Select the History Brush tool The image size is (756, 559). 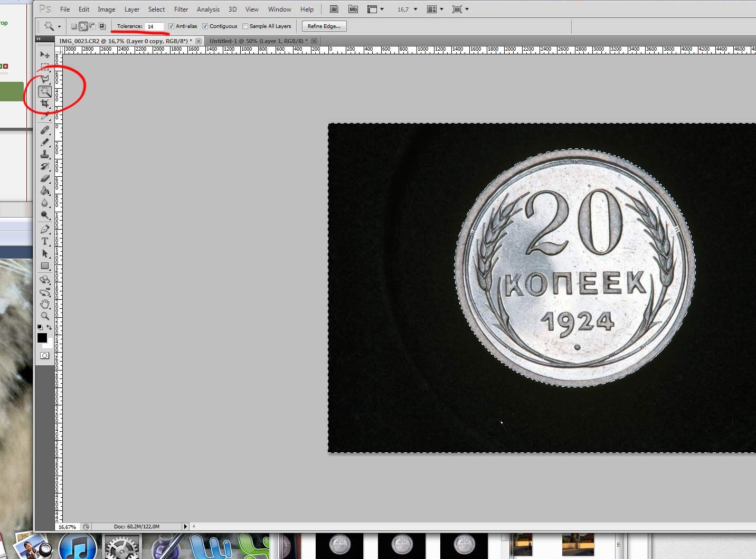[45, 166]
